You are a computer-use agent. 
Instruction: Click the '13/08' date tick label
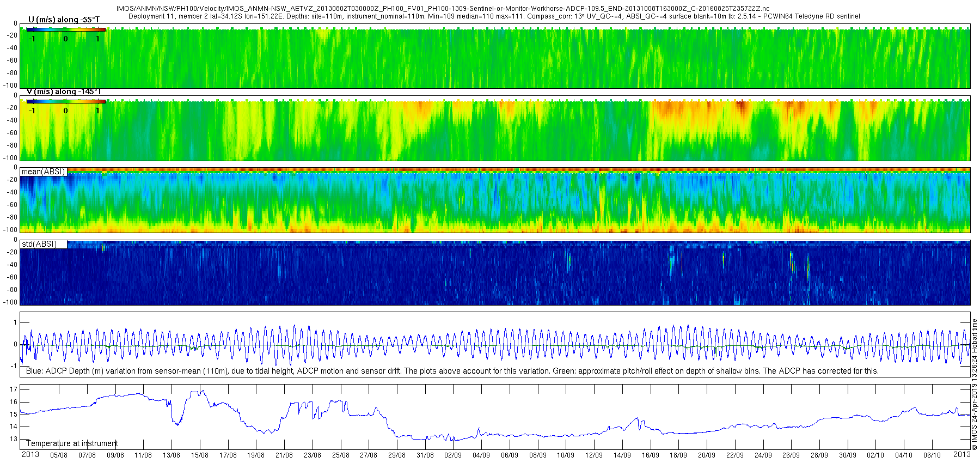(x=171, y=455)
